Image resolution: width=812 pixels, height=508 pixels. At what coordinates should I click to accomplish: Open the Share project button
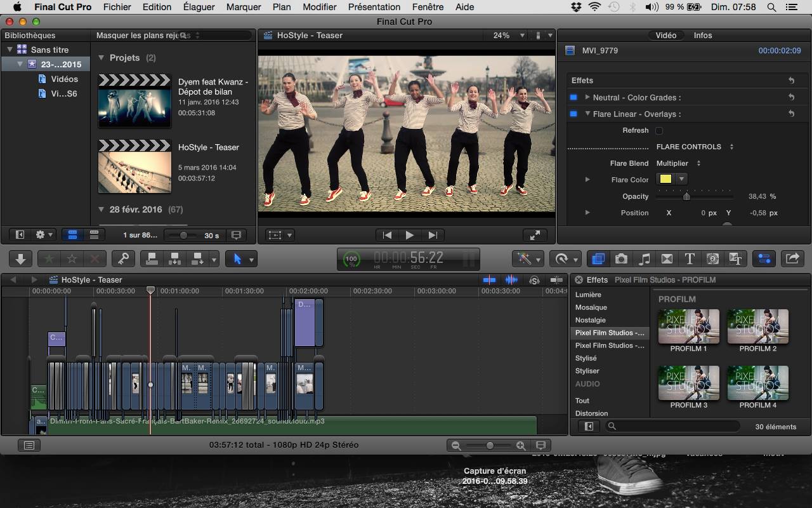tap(792, 258)
